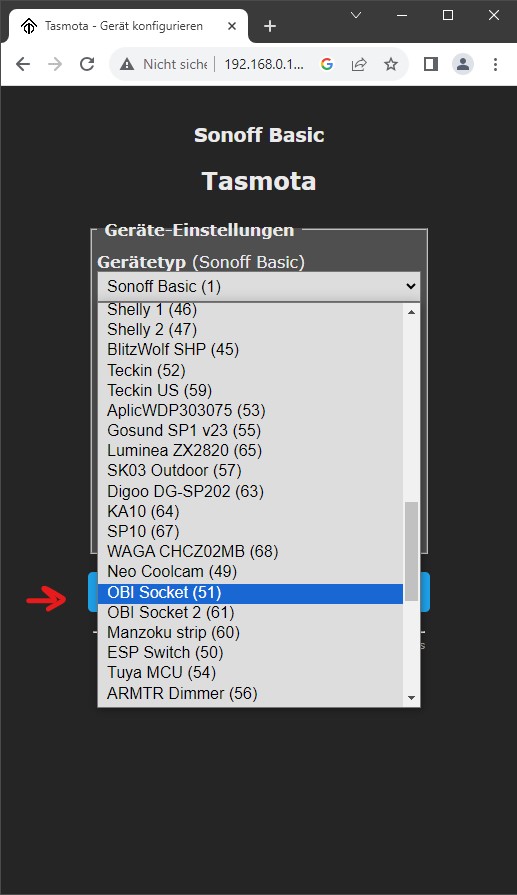Collapse the Sonoff Basic (1) dropdown
The image size is (517, 895).
pos(259,286)
